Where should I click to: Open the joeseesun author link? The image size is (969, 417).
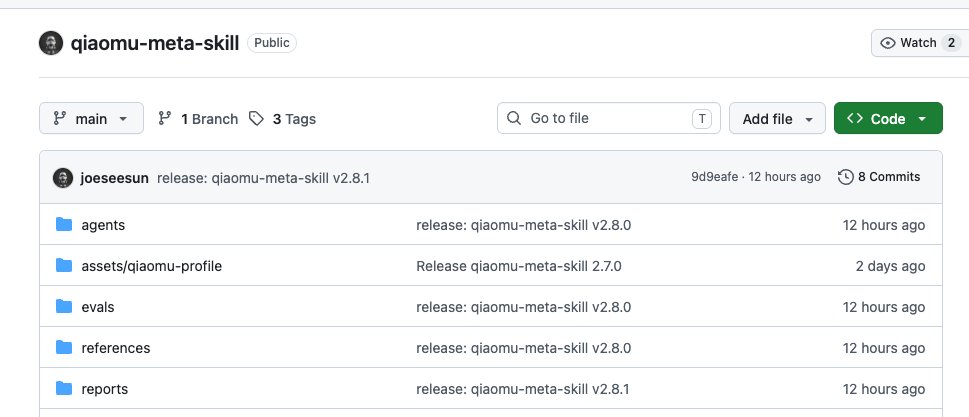[x=114, y=179]
